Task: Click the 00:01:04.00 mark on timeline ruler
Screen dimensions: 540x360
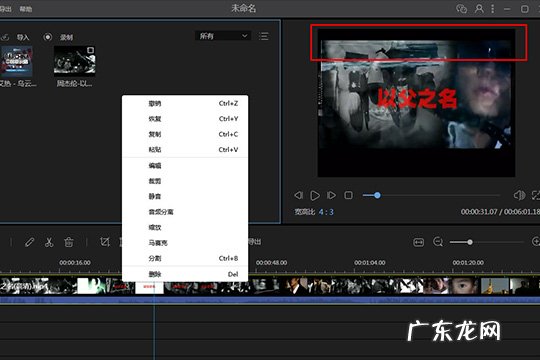Action: click(370, 263)
